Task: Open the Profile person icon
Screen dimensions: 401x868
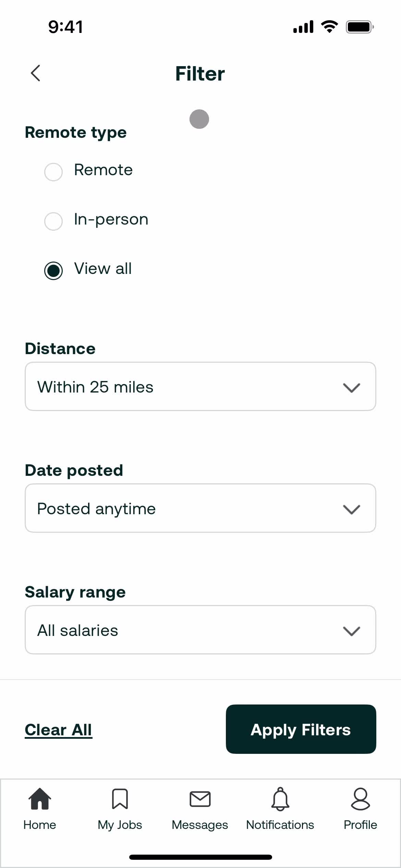Action: pos(361,799)
